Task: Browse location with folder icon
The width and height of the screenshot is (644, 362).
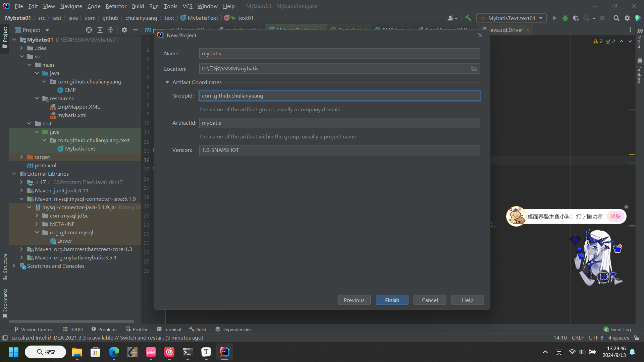Action: [x=474, y=69]
